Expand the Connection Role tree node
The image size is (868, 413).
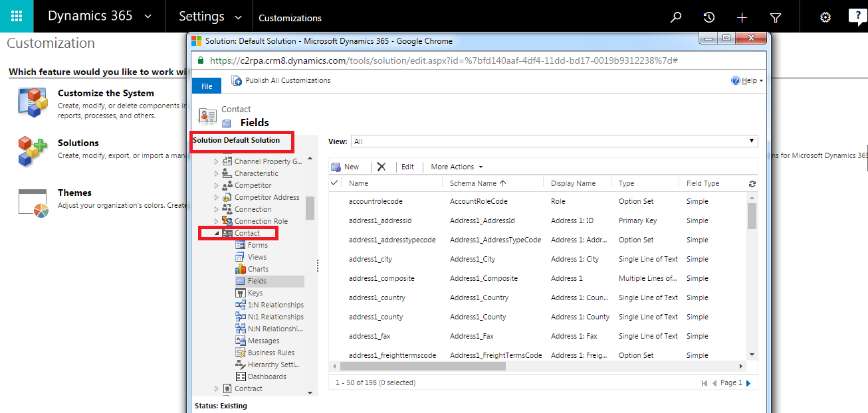point(216,221)
